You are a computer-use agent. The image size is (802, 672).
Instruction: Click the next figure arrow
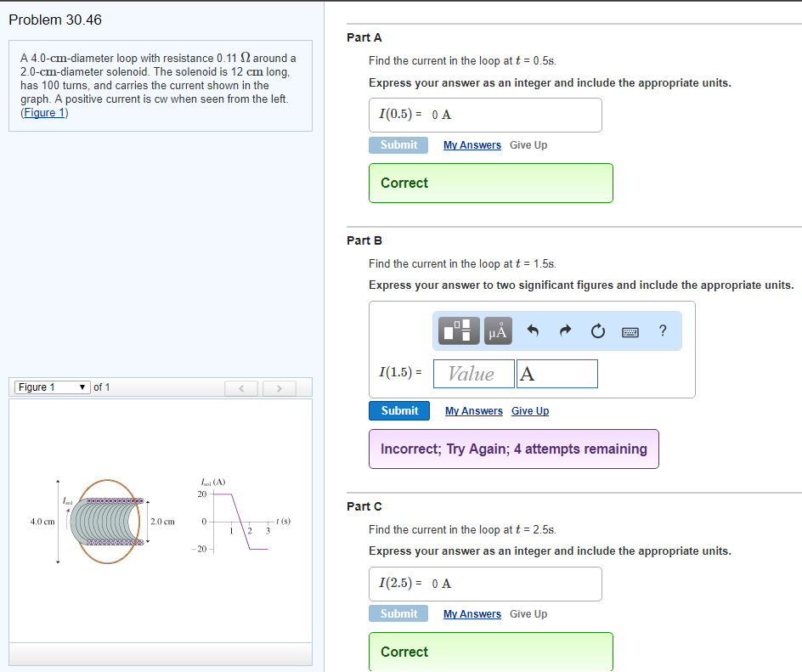tap(279, 387)
